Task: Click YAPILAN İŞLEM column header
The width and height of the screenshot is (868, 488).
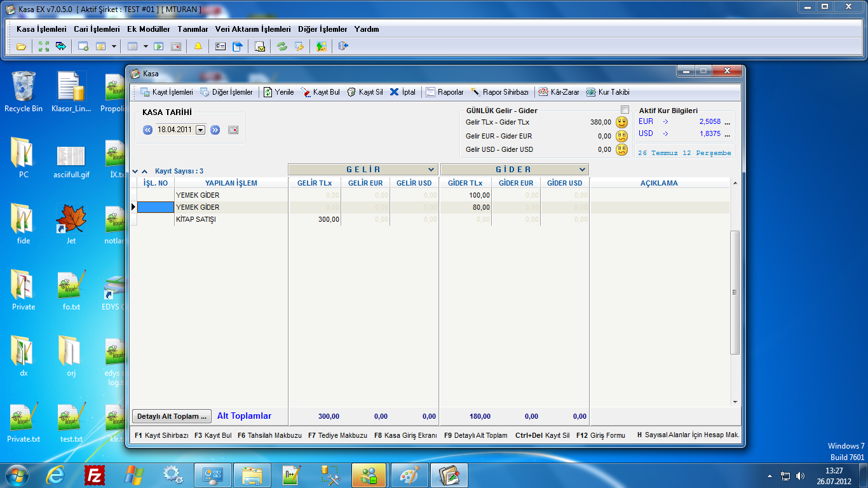Action: pos(231,183)
